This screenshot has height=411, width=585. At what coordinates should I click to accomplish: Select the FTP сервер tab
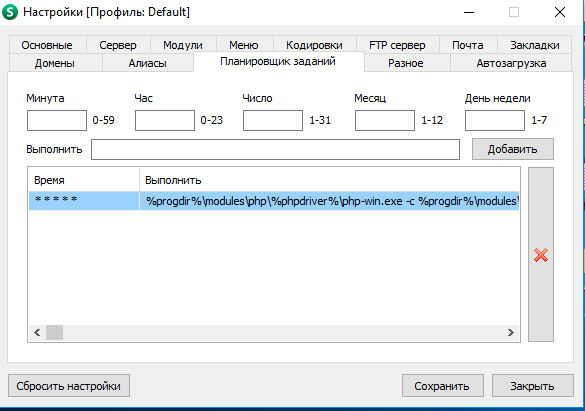(x=397, y=45)
